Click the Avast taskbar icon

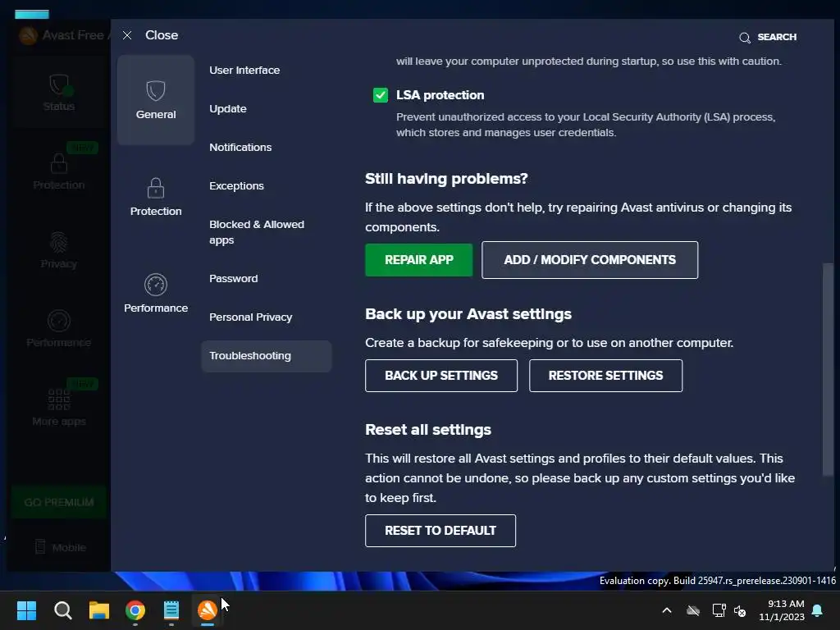pos(208,610)
